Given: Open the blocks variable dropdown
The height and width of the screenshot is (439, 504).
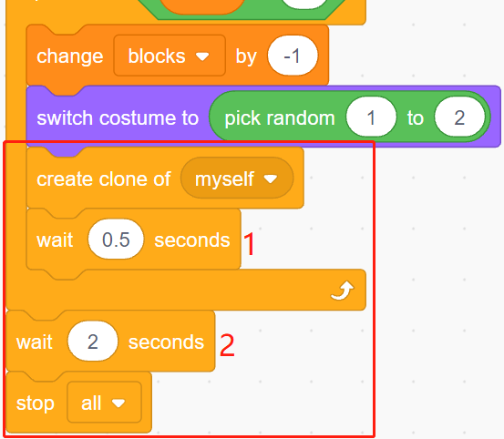Looking at the screenshot, I should tap(170, 56).
